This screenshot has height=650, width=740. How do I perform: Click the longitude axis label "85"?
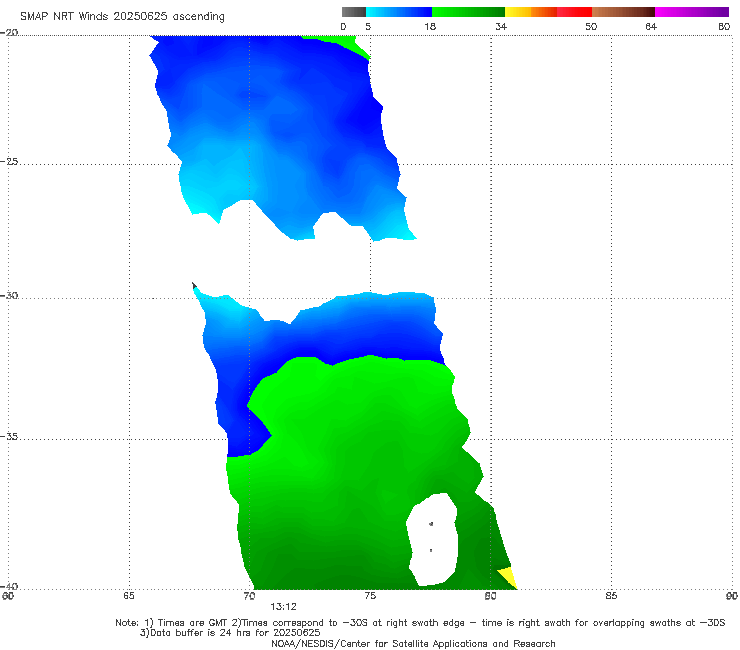pyautogui.click(x=611, y=596)
